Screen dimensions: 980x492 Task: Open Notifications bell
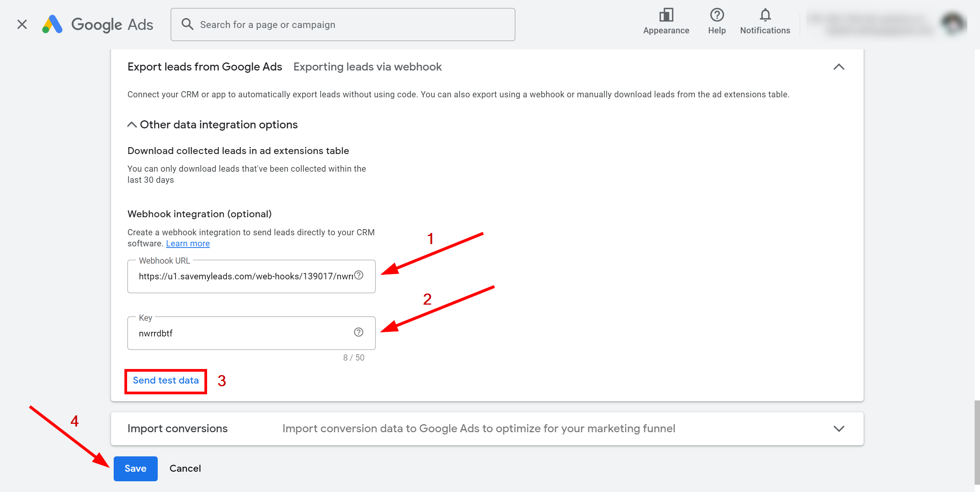tap(765, 22)
